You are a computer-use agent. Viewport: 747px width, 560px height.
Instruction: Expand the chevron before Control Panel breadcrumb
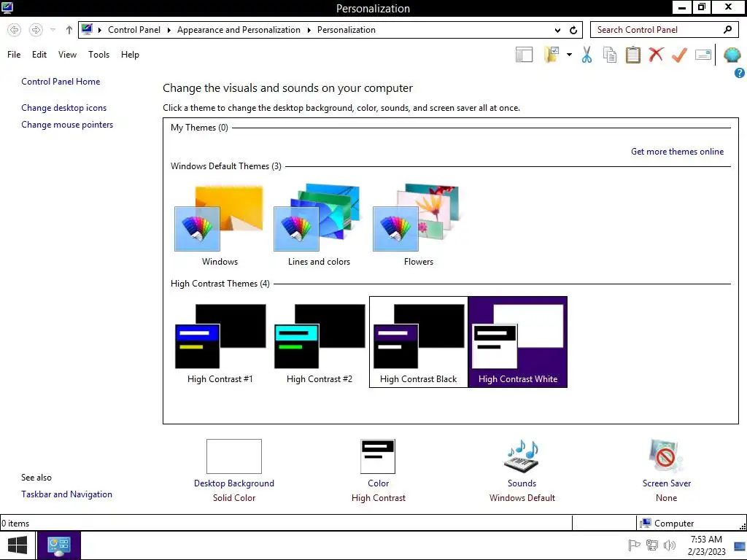point(99,30)
